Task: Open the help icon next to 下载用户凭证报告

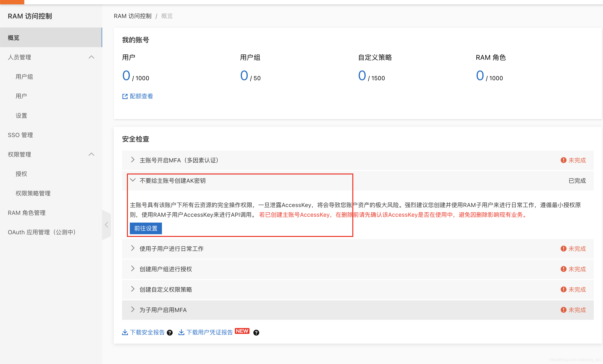Action: (256, 333)
